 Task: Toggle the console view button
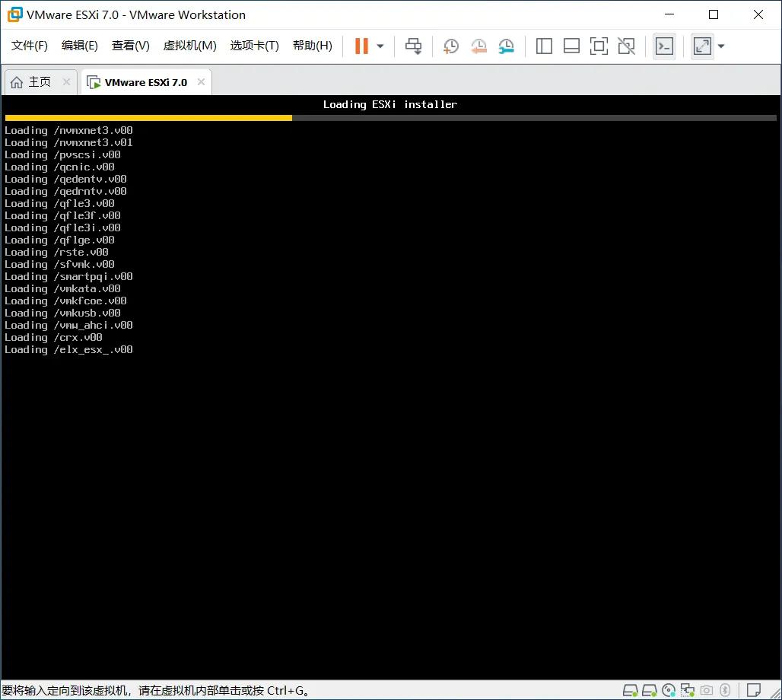pyautogui.click(x=664, y=46)
